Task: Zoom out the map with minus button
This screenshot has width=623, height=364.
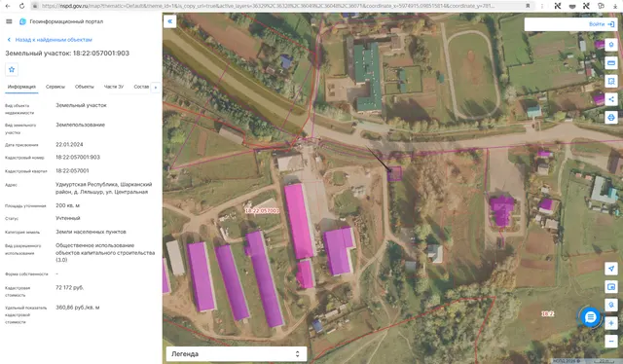Action: 611,342
